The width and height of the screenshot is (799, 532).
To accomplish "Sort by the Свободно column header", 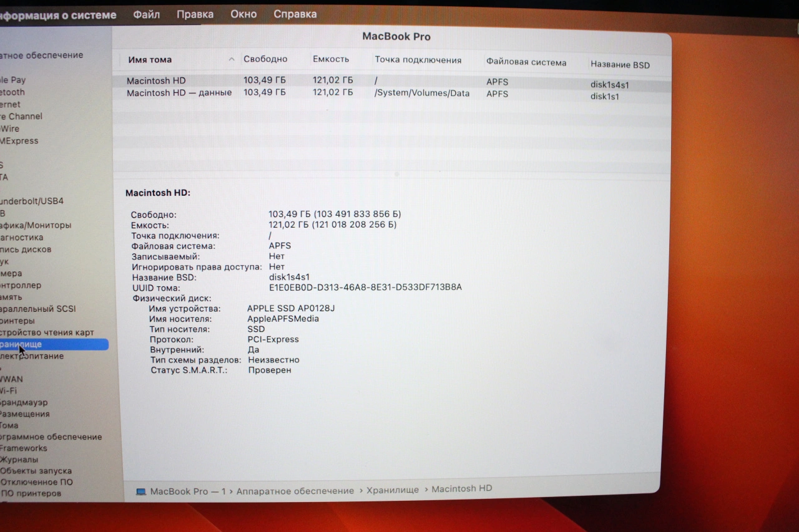I will (265, 59).
